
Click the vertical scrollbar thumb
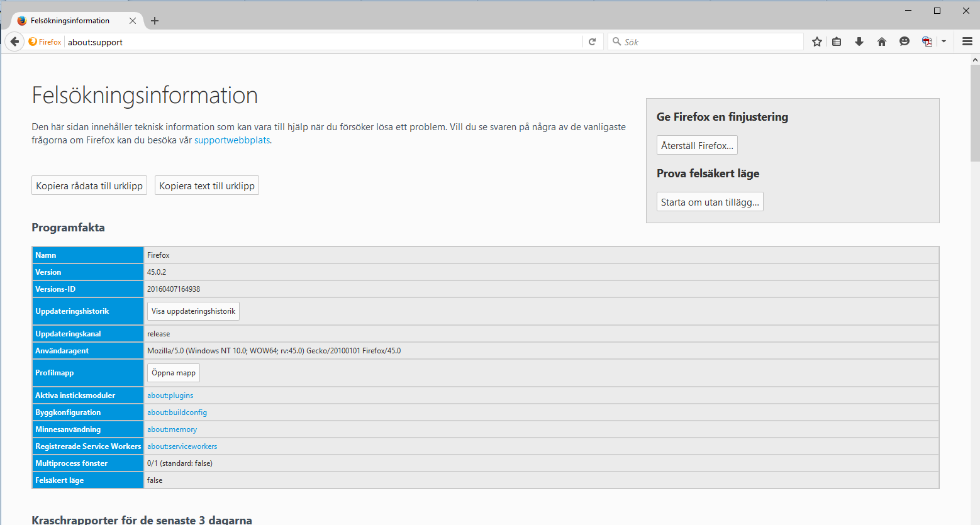point(975,113)
